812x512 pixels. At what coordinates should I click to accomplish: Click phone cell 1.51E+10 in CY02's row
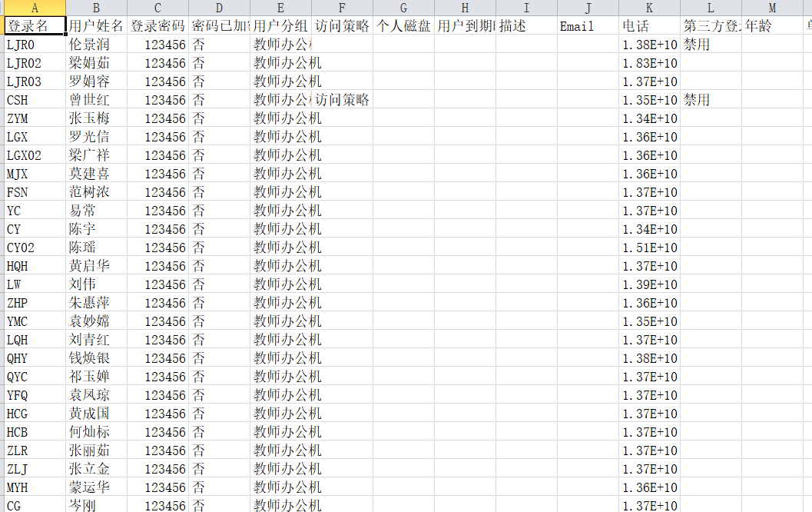click(x=649, y=248)
